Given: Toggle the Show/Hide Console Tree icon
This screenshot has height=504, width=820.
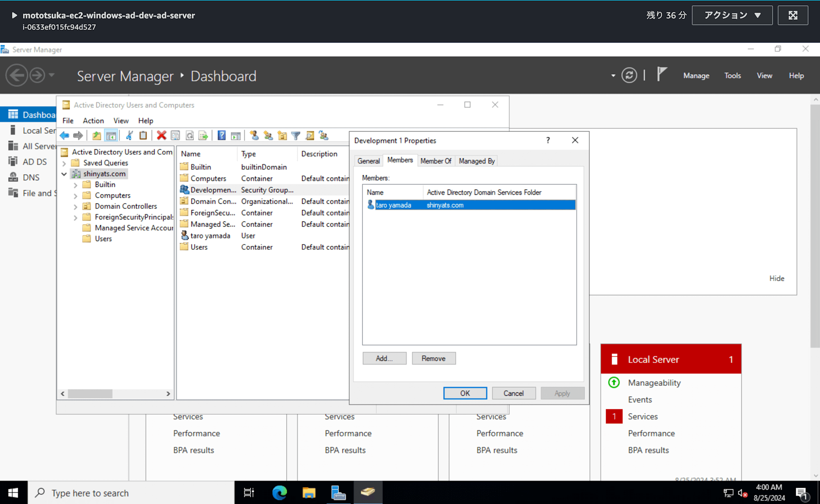Looking at the screenshot, I should point(111,135).
